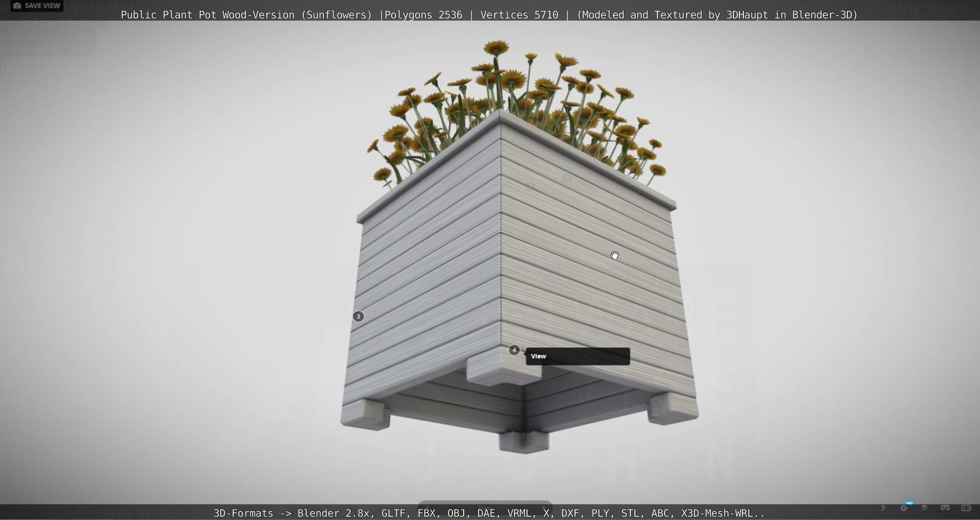Select annotation marker 4 on planter foot
This screenshot has height=520, width=980.
point(514,350)
